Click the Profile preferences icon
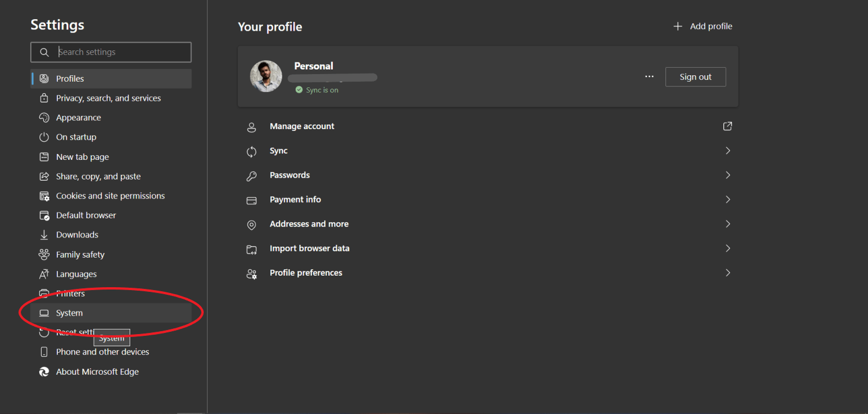The image size is (868, 414). pos(251,273)
